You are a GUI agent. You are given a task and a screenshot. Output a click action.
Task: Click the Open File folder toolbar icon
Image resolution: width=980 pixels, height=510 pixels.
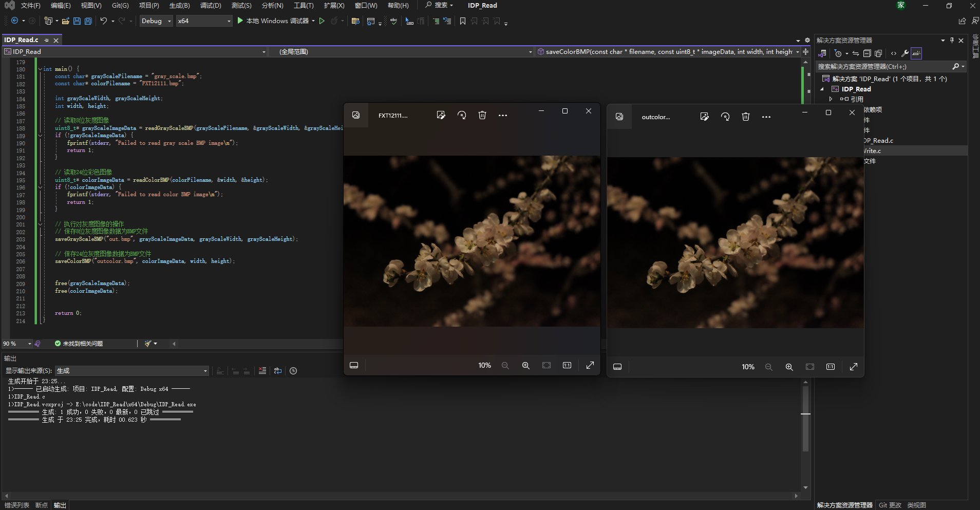click(66, 21)
